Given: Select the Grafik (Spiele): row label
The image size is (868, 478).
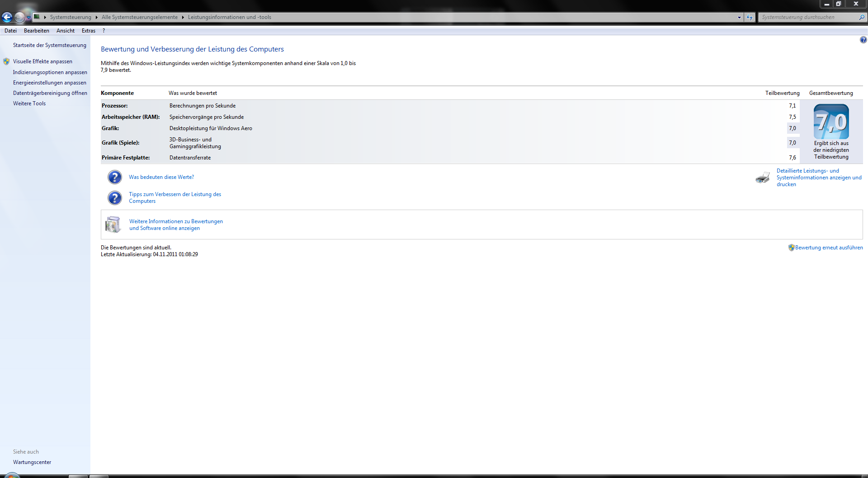Looking at the screenshot, I should pos(121,143).
